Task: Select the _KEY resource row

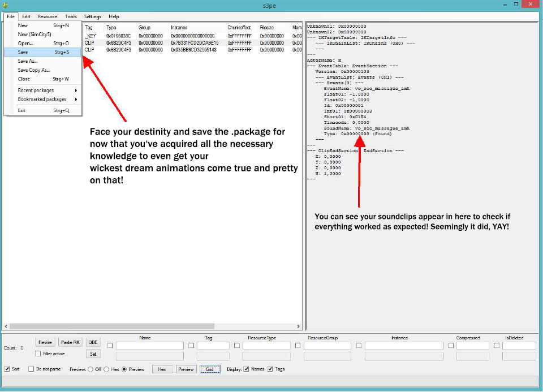Action: [192, 36]
